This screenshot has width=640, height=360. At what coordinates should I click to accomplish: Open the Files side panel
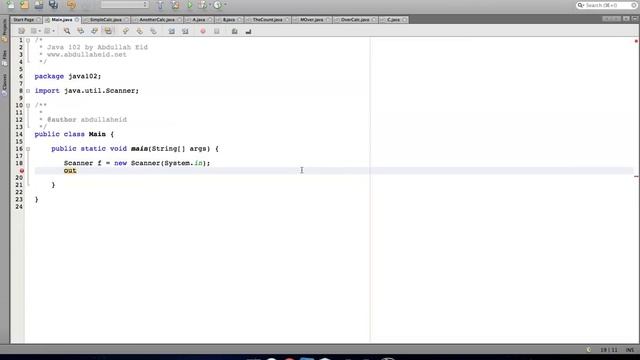coord(4,58)
